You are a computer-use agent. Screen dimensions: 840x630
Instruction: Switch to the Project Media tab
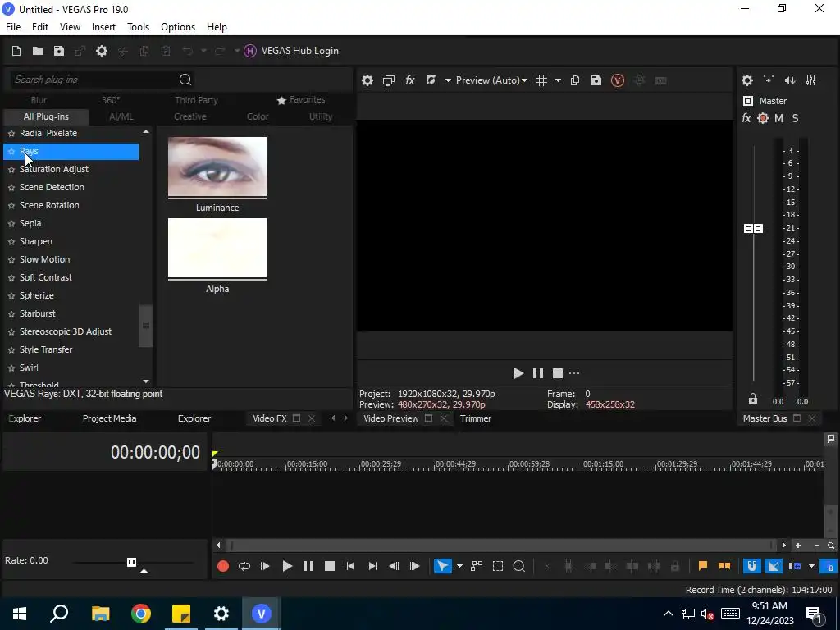point(109,418)
